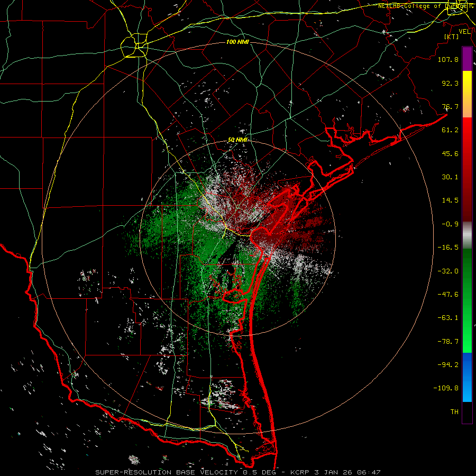476x476 pixels.
Task: Click the 76.7 velocity scale value
Action: click(x=450, y=106)
